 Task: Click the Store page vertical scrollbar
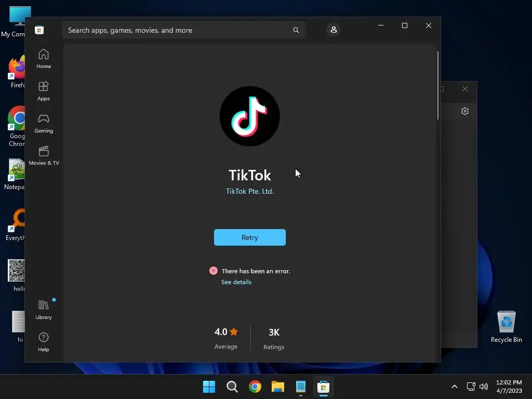click(438, 86)
